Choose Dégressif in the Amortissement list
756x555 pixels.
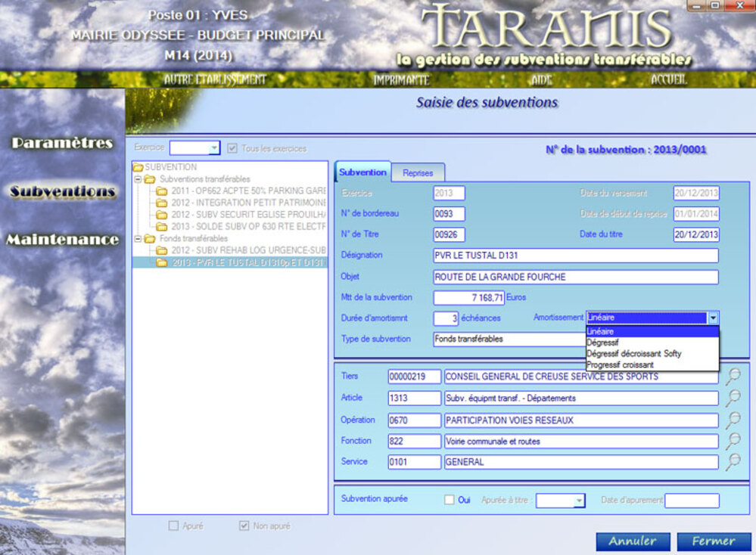click(x=602, y=343)
